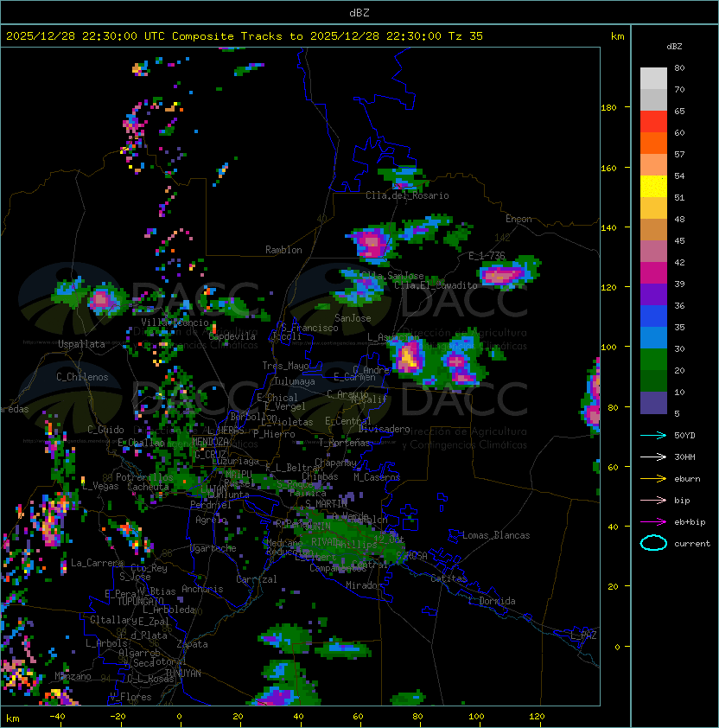The image size is (719, 728).
Task: Click the 'Anchoris' map label
Action: coord(202,589)
